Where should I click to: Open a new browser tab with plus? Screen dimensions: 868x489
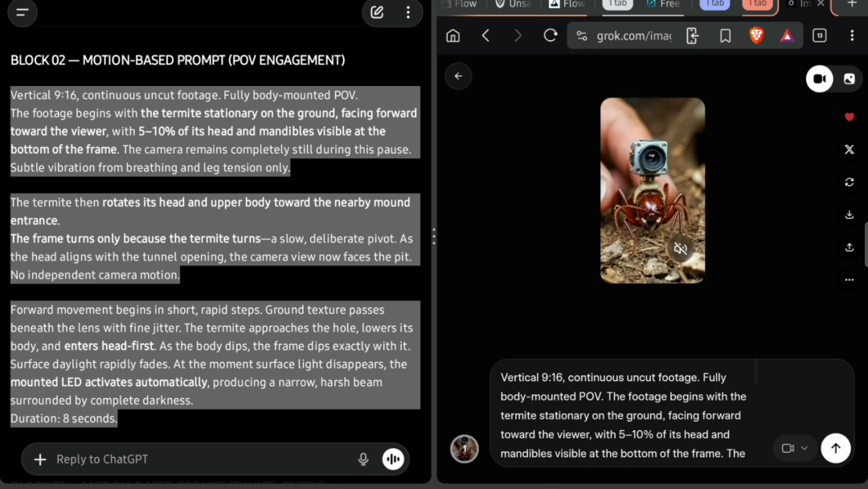(852, 4)
